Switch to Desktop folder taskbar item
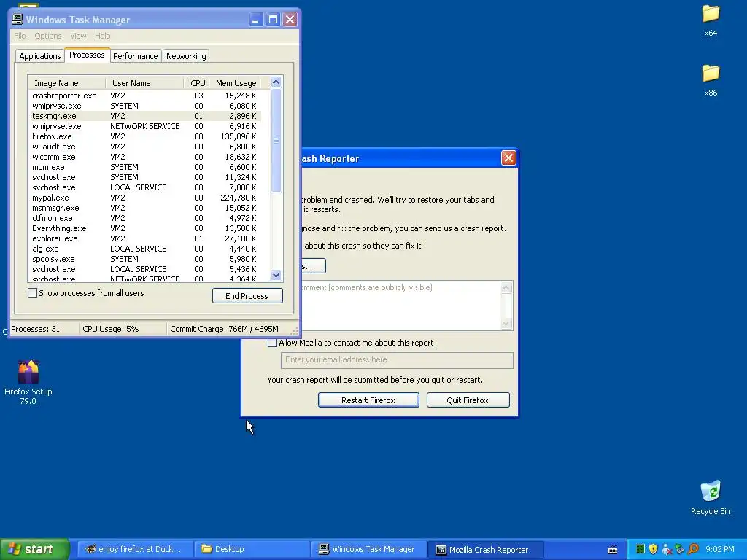The image size is (747, 560). [252, 549]
